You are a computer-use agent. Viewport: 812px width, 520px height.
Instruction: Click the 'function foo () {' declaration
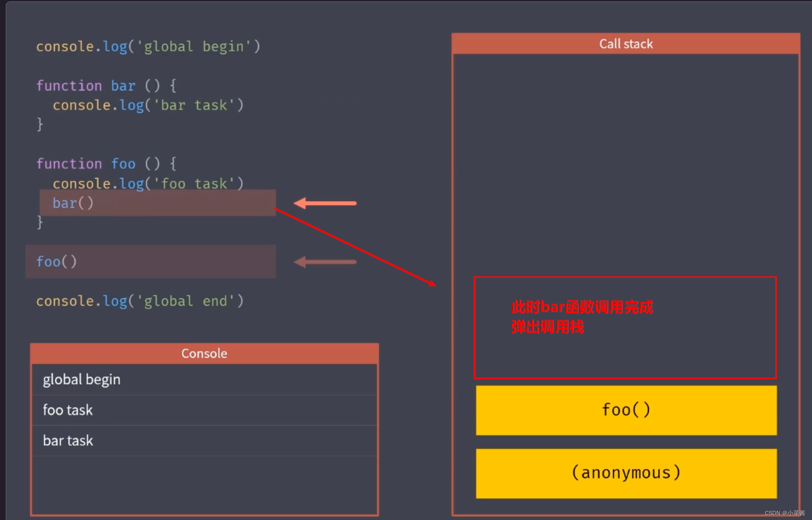pos(106,164)
